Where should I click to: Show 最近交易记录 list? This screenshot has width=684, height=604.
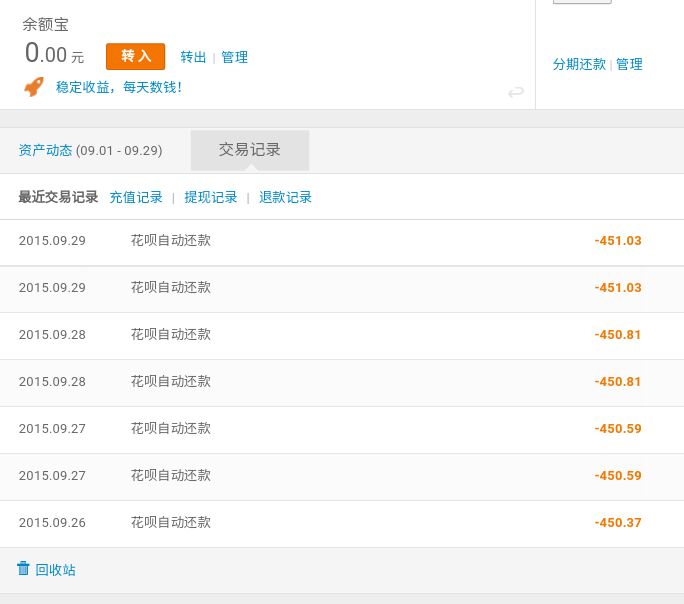click(58, 197)
